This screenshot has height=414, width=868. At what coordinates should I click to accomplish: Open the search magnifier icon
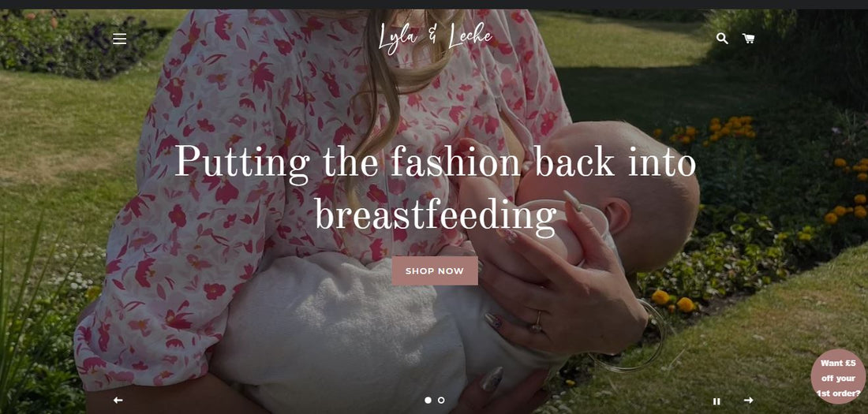(x=722, y=38)
